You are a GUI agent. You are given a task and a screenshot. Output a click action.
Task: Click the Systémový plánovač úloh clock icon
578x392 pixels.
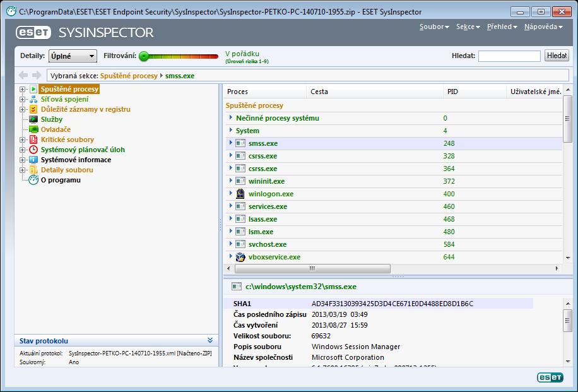pos(33,150)
